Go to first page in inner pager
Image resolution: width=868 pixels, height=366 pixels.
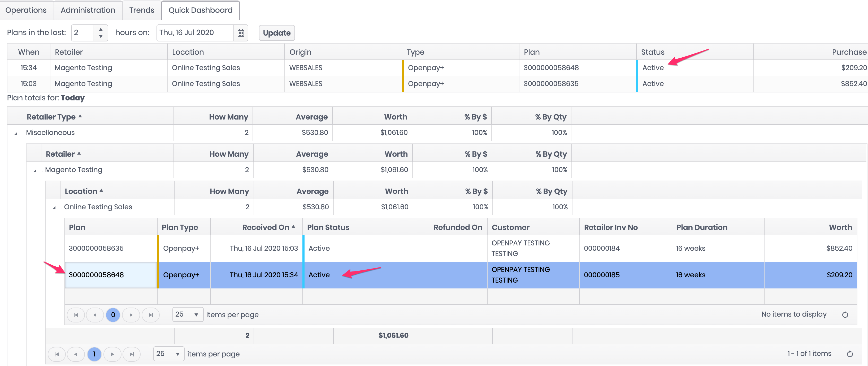point(76,315)
